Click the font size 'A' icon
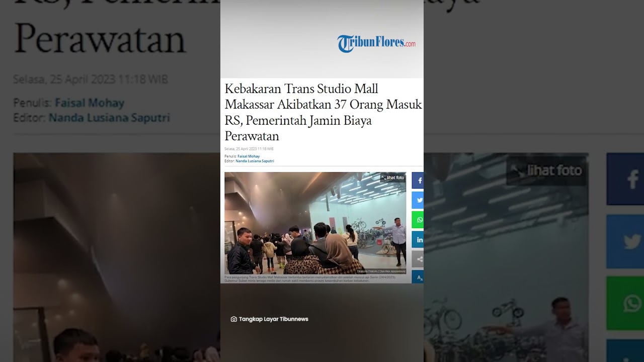The height and width of the screenshot is (362, 644). (418, 277)
